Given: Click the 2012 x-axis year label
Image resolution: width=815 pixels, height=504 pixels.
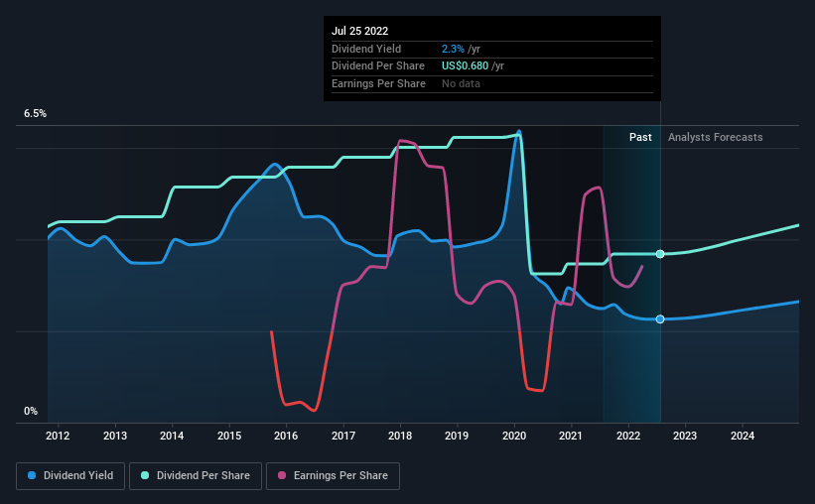Looking at the screenshot, I should (58, 436).
